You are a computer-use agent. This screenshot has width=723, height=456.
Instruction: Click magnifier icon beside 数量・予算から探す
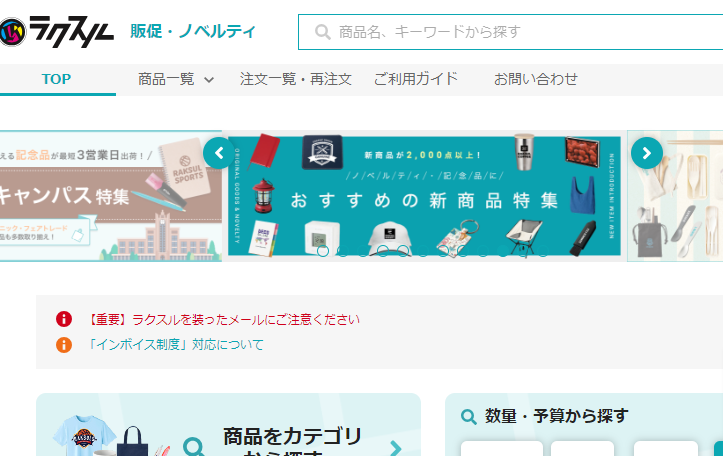point(468,417)
